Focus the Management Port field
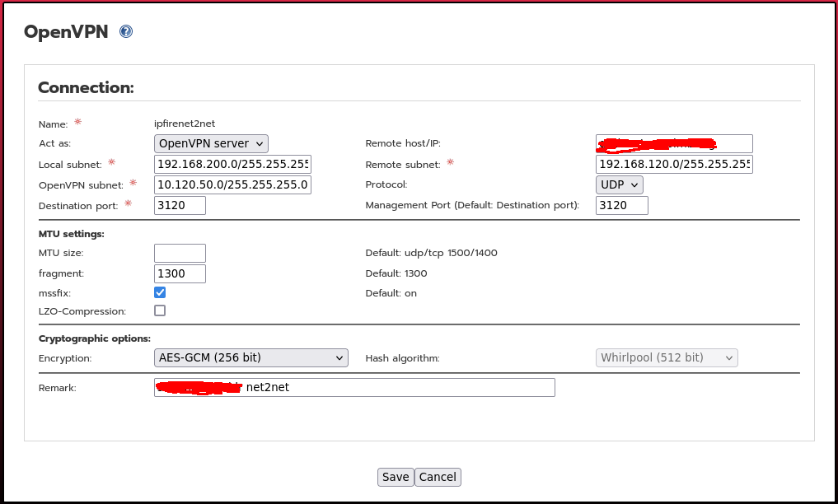The width and height of the screenshot is (838, 504). click(x=622, y=206)
